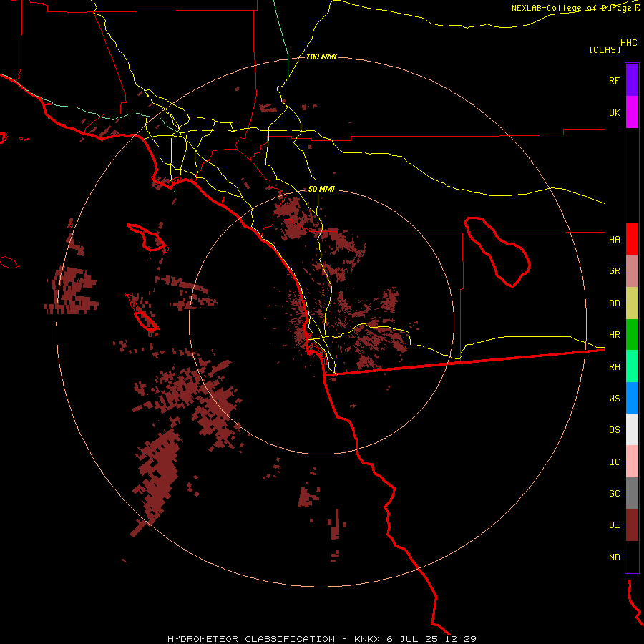Image resolution: width=644 pixels, height=644 pixels.
Task: Click the RA legend label
Action: click(614, 367)
